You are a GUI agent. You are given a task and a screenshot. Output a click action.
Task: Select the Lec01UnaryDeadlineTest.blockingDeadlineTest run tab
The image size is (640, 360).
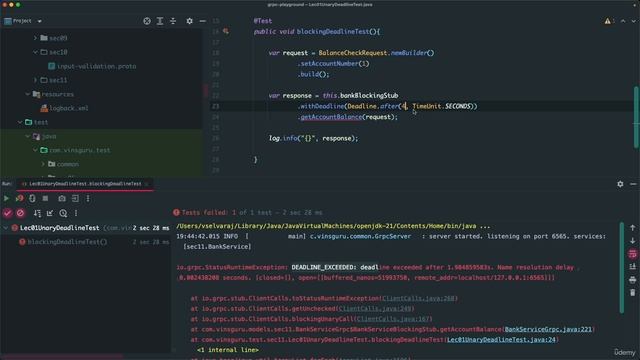tap(85, 184)
